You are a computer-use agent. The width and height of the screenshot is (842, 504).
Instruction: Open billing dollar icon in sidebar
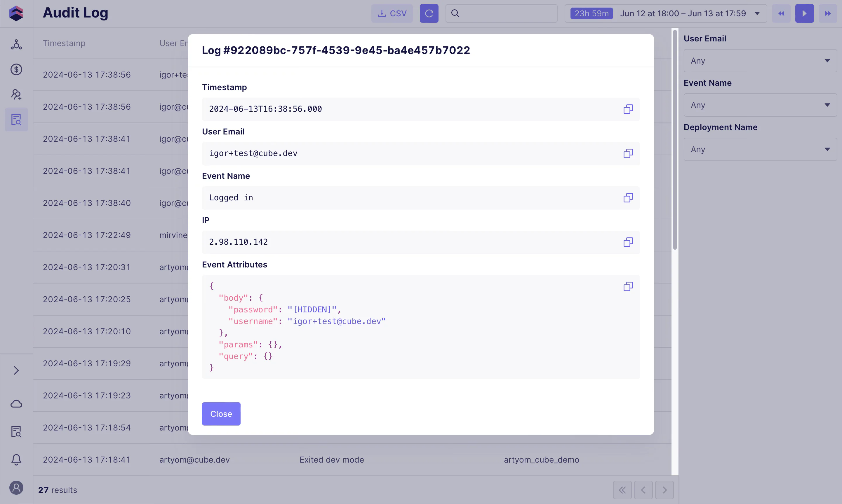click(x=16, y=69)
